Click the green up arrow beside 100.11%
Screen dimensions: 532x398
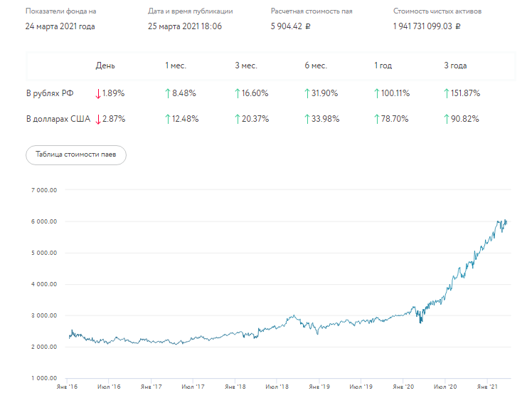tap(377, 93)
